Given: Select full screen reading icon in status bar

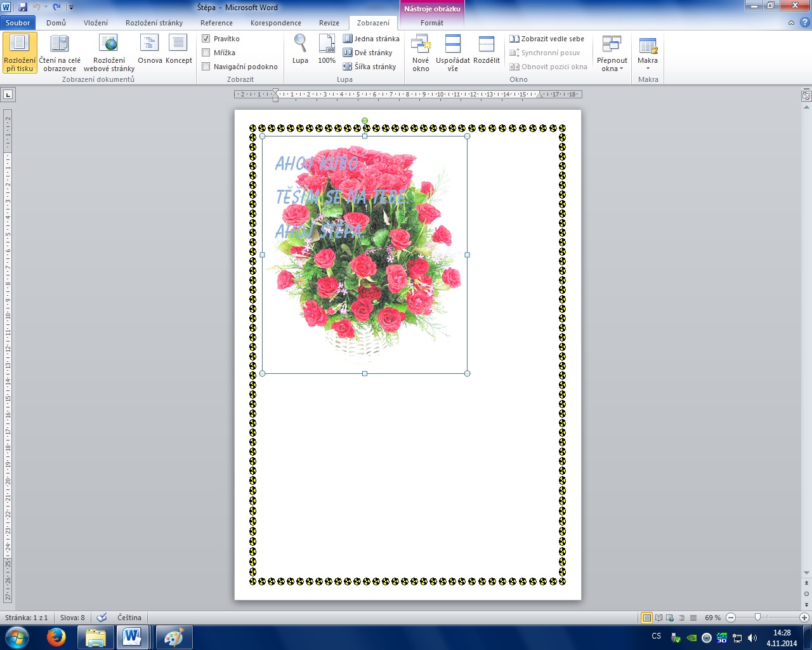Looking at the screenshot, I should point(658,618).
